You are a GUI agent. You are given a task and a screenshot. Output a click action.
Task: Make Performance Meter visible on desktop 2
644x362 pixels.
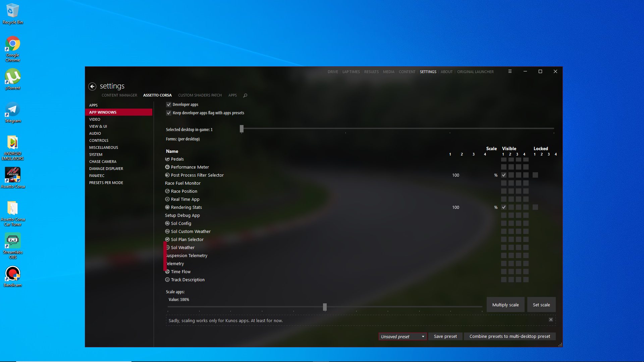pyautogui.click(x=511, y=167)
